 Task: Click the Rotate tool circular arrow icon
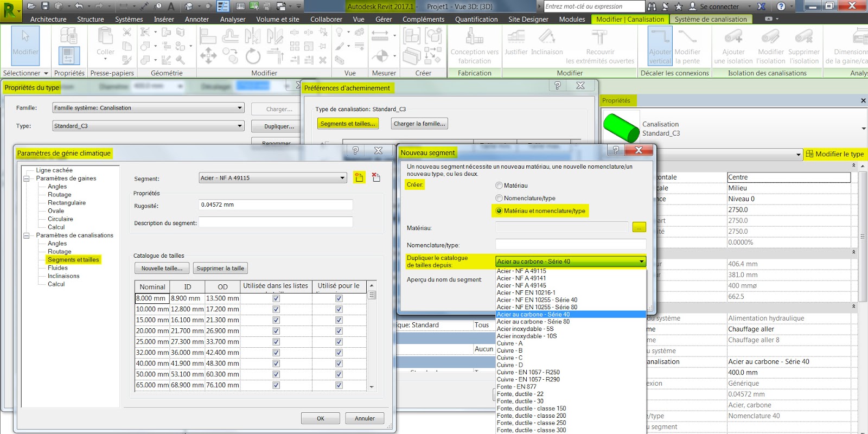point(253,55)
